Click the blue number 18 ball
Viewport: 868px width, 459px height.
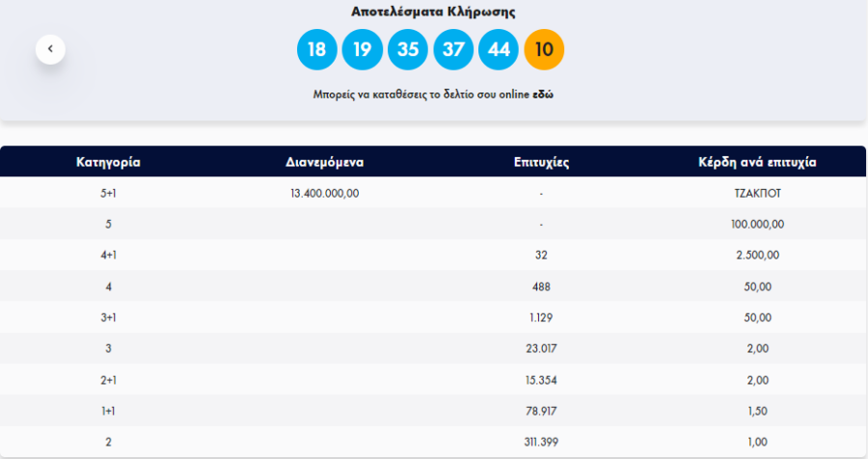pos(317,49)
